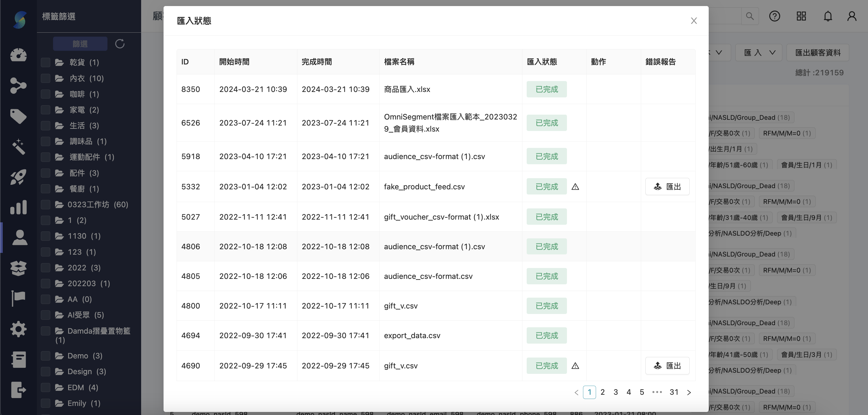This screenshot has height=415, width=868.
Task: Open the 匯入 dropdown menu
Action: tap(758, 53)
